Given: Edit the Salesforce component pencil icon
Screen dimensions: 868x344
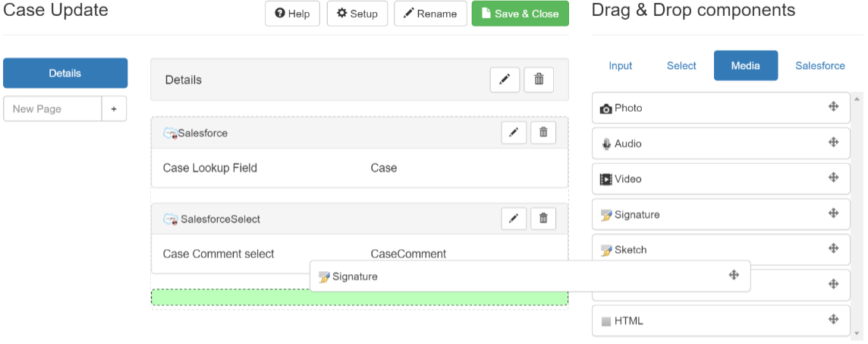Looking at the screenshot, I should (514, 133).
